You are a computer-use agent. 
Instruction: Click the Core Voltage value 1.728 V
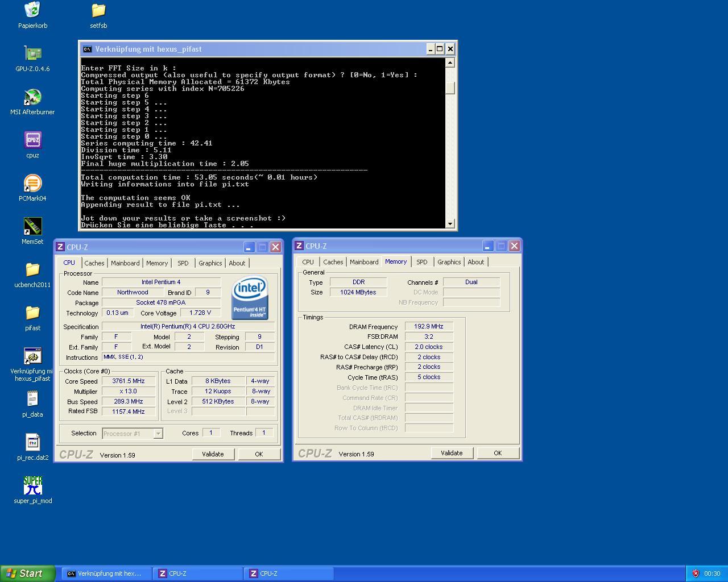coord(200,313)
